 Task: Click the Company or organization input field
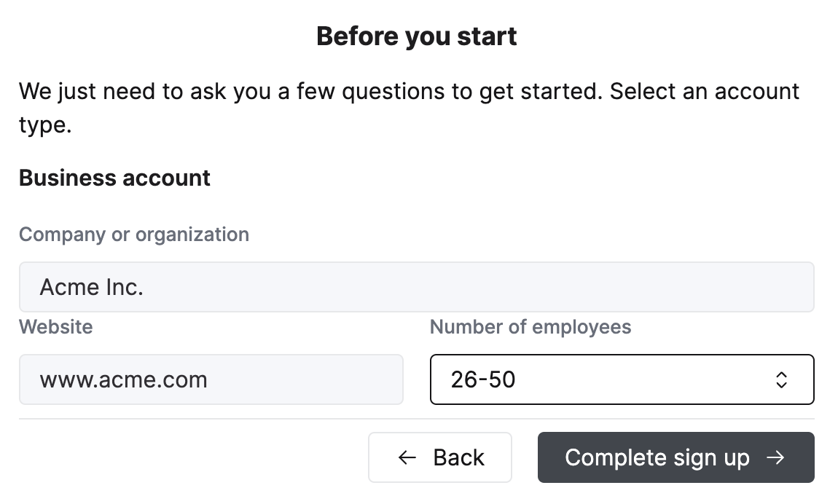417,286
